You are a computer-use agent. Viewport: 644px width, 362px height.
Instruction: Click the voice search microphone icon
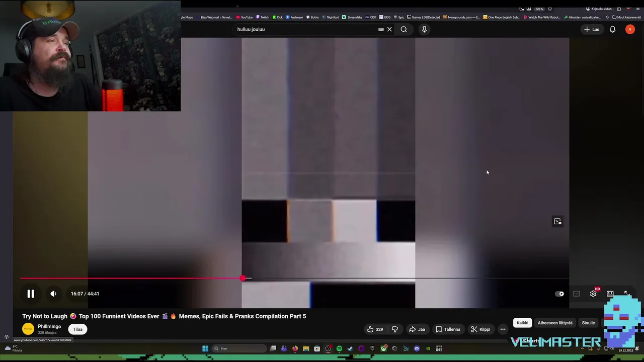(424, 29)
